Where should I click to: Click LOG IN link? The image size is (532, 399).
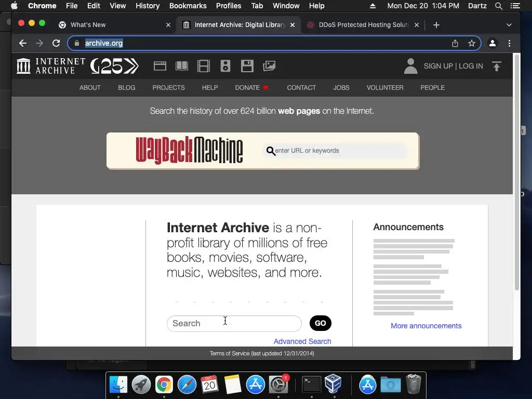[x=471, y=66]
